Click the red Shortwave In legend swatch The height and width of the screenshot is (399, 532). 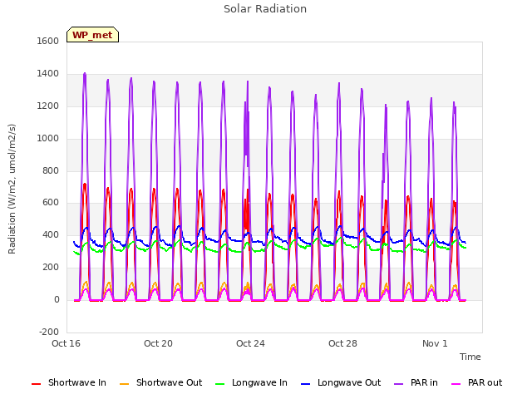(x=36, y=384)
